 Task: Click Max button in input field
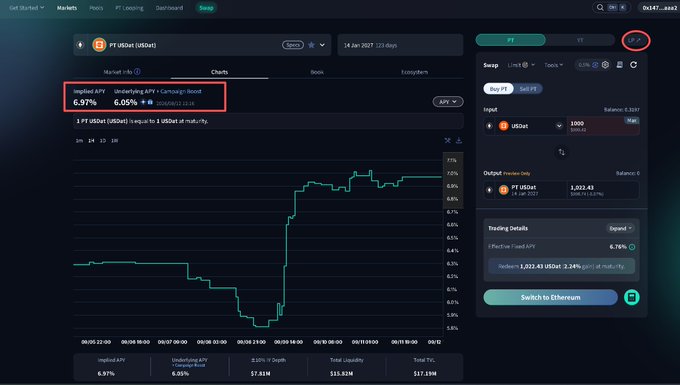(x=631, y=120)
